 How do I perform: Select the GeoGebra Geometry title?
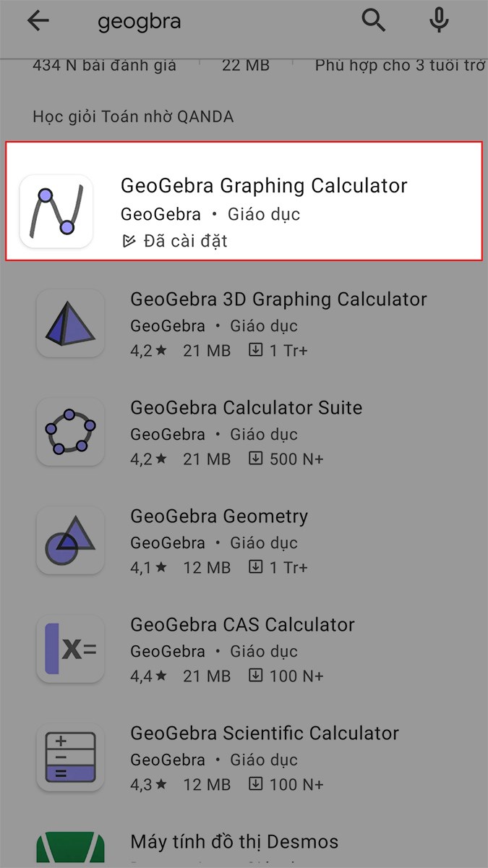(x=219, y=516)
